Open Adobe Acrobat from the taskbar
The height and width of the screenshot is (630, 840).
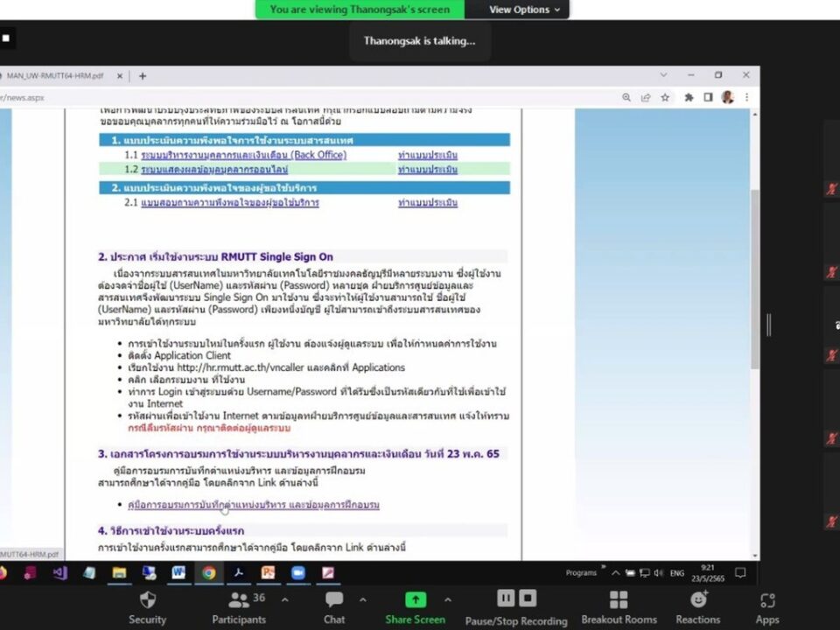pos(238,572)
